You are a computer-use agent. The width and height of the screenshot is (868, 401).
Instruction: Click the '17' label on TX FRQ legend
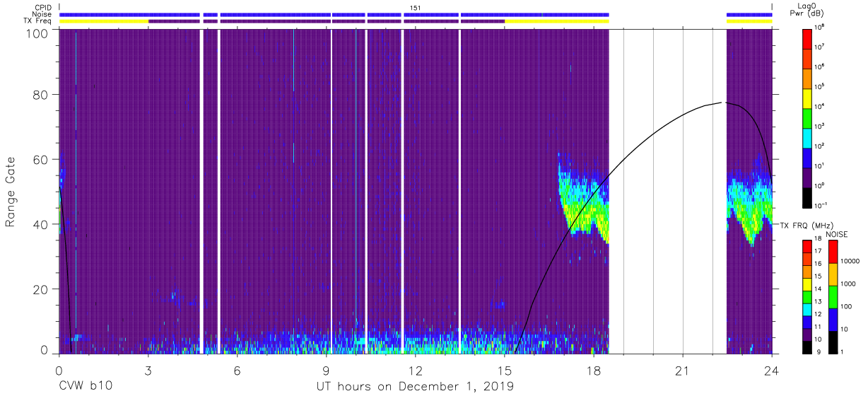[x=819, y=252]
